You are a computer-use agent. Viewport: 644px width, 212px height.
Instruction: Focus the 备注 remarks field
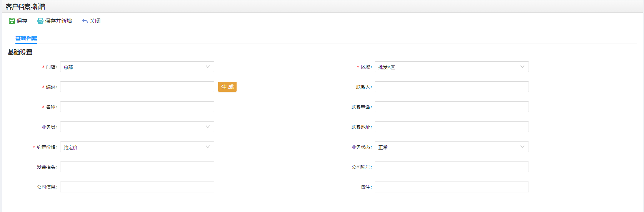[x=452, y=187]
